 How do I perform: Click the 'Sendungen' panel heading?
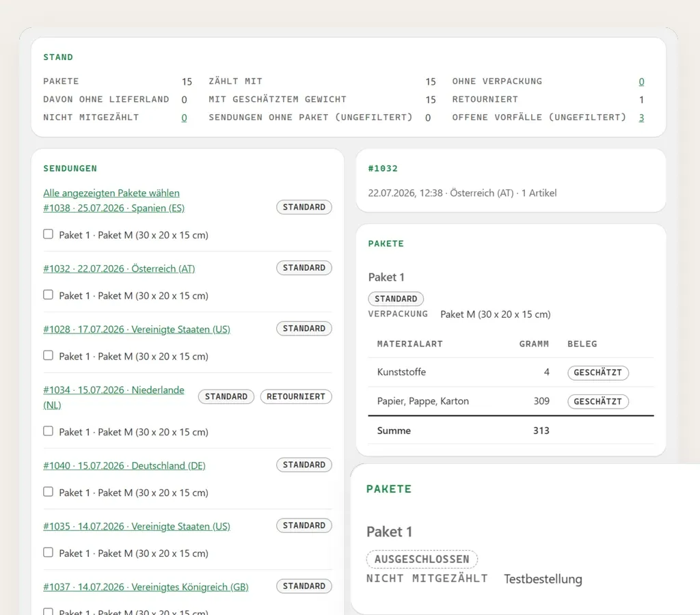tap(70, 169)
